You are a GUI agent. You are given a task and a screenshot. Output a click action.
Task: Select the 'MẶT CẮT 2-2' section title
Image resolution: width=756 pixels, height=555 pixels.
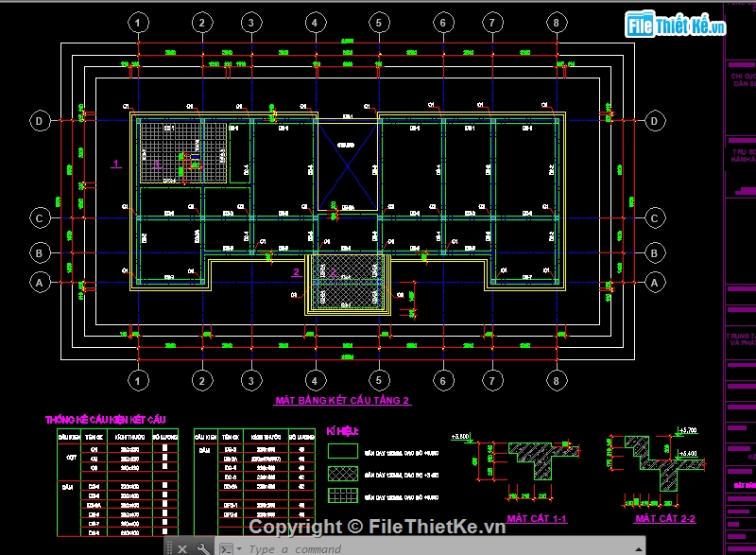(x=665, y=519)
